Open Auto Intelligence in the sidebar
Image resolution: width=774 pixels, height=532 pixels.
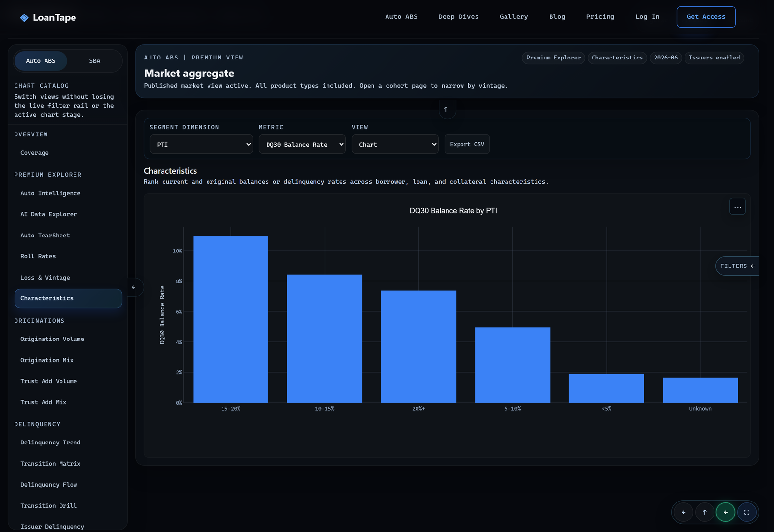(x=68, y=193)
